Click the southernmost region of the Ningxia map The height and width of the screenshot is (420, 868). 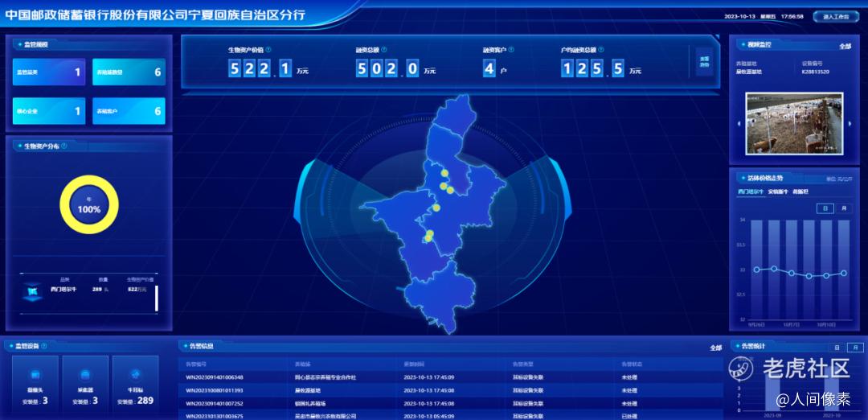[x=440, y=296]
